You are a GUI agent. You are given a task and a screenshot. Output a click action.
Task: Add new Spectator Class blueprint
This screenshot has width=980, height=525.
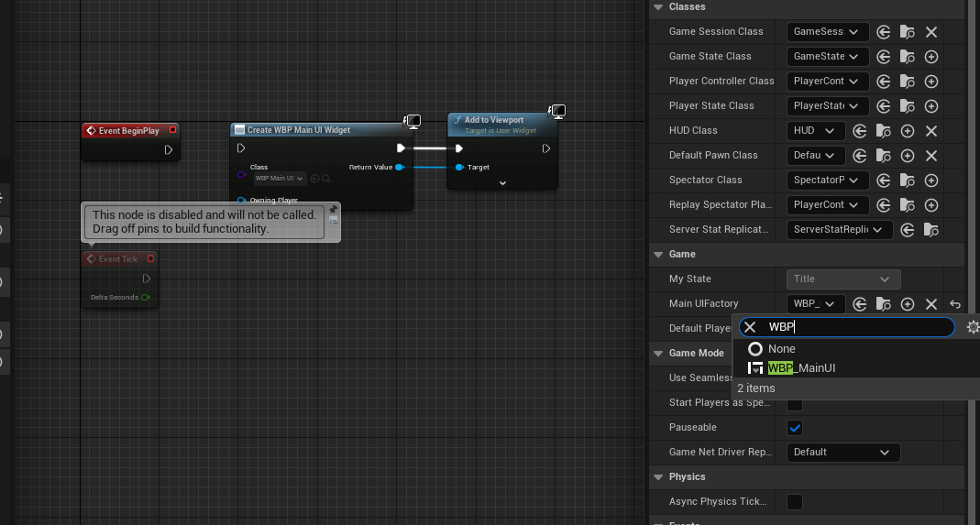[x=931, y=180]
